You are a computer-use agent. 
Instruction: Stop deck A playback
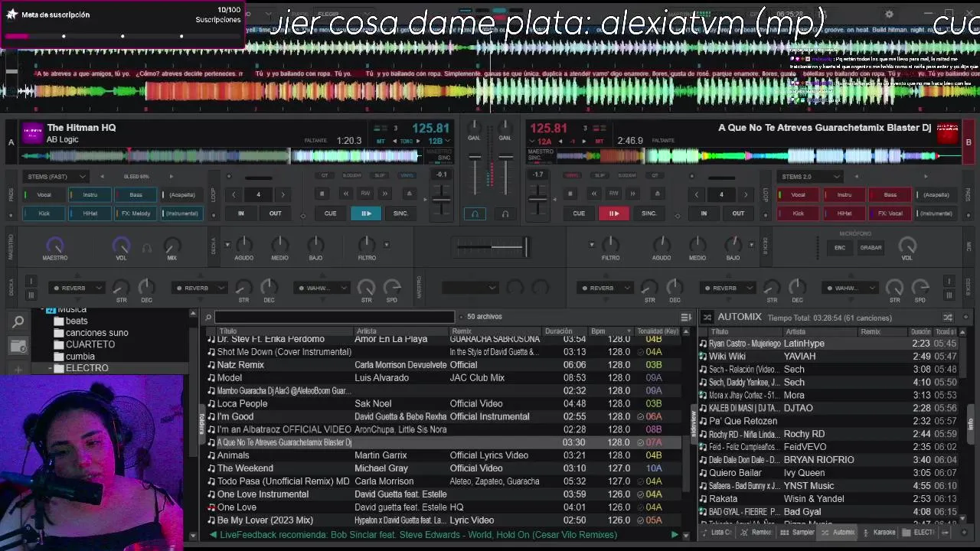coord(322,194)
